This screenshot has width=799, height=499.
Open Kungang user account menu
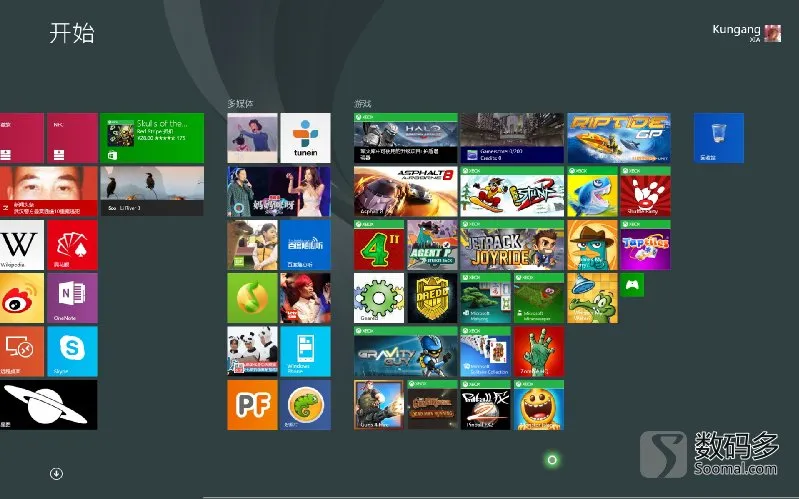[x=747, y=33]
